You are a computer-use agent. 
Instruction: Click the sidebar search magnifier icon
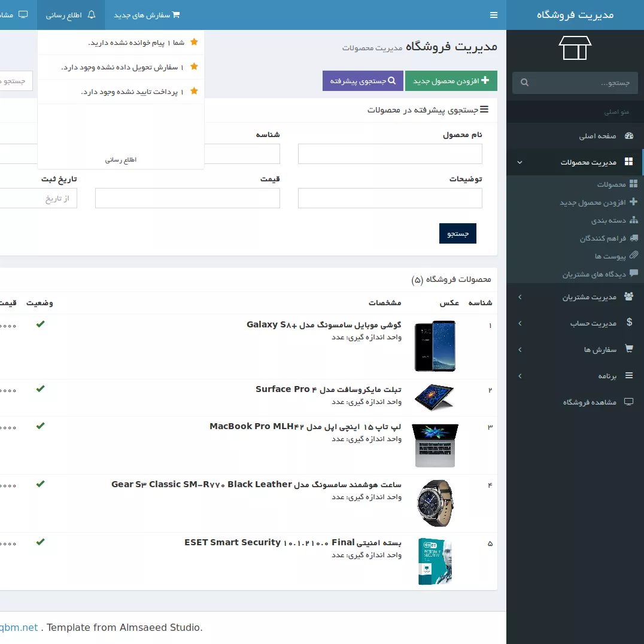[524, 83]
